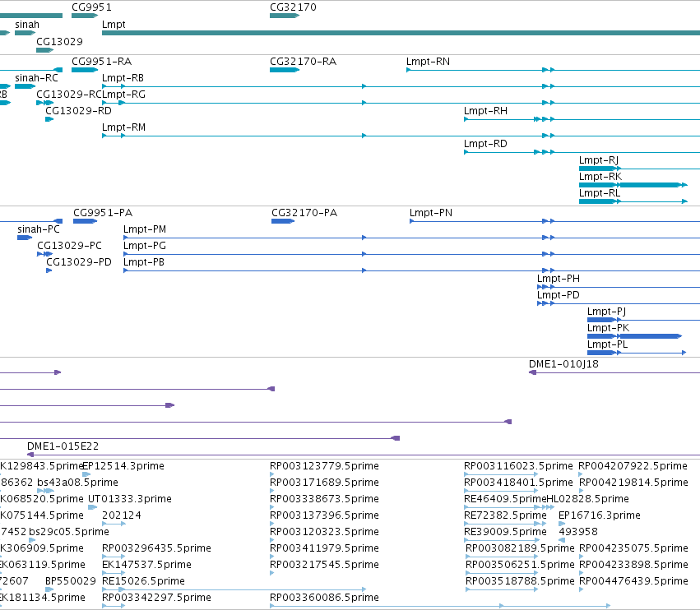Select the Lmpt-PJ protein label
The image size is (700, 610).
point(606,312)
